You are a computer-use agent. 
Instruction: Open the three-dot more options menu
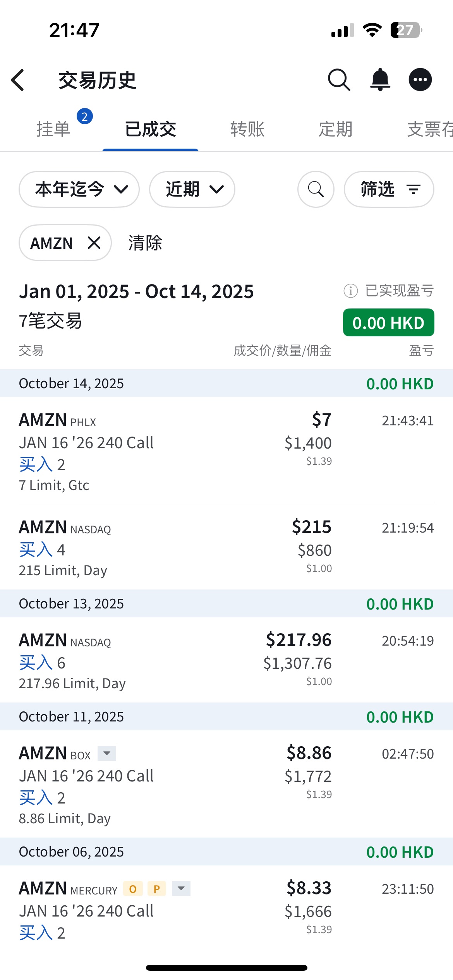point(420,80)
